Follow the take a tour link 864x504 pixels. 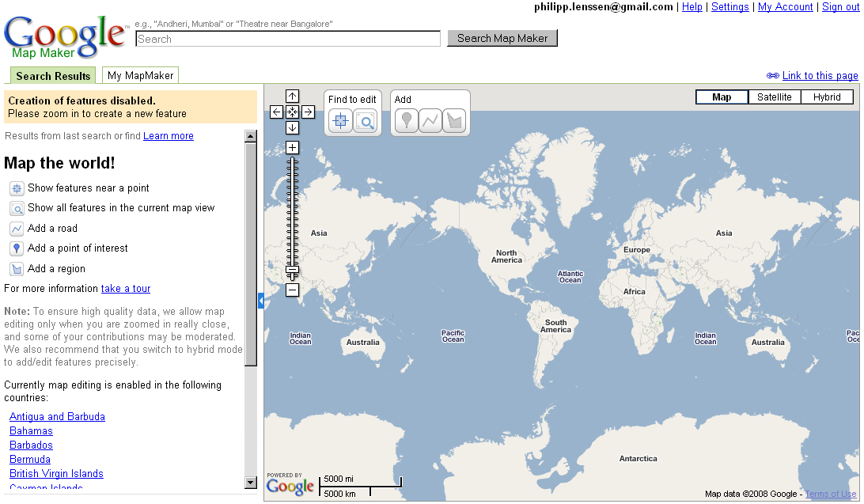tap(126, 288)
